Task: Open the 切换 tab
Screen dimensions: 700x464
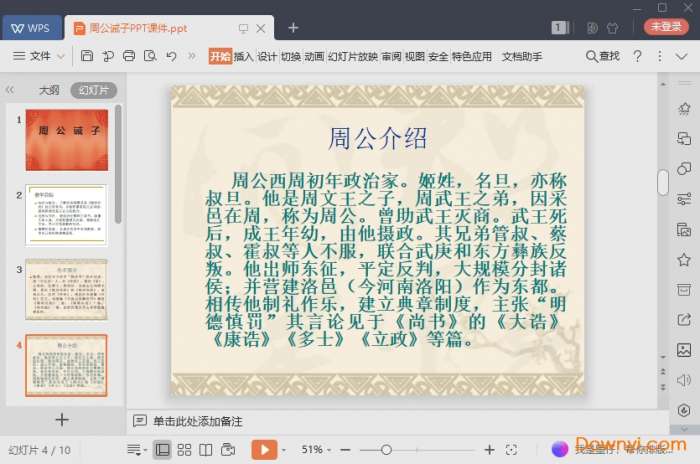Action: tap(291, 56)
